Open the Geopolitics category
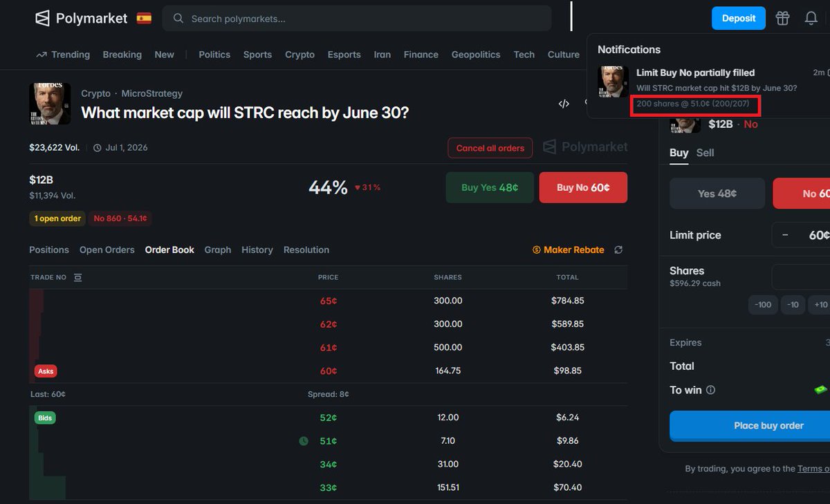 pos(476,55)
